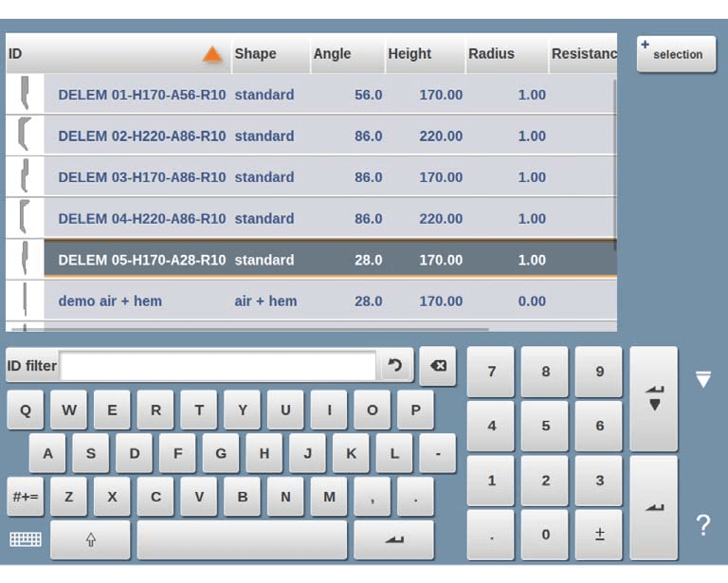Click the + selection button
This screenshot has width=728, height=583.
point(677,54)
